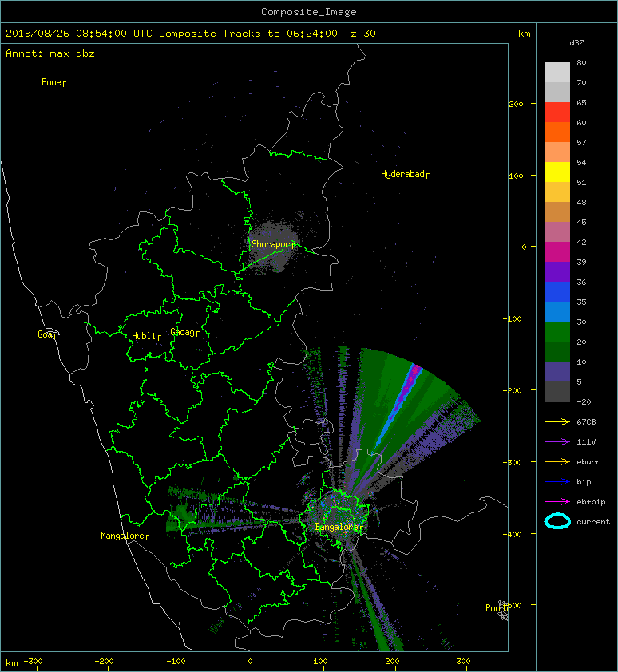Click the 111V purple arrow legend icon

(x=557, y=442)
